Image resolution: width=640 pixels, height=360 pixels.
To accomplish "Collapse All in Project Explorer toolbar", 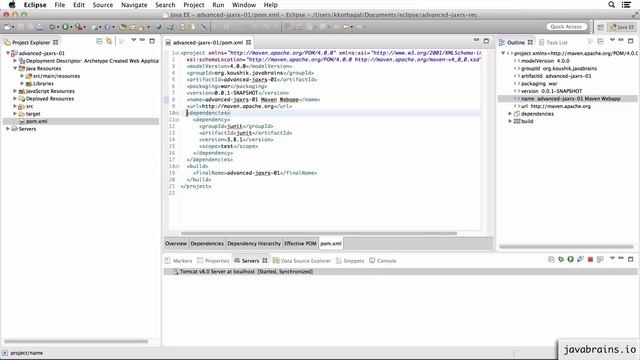I will (x=99, y=41).
